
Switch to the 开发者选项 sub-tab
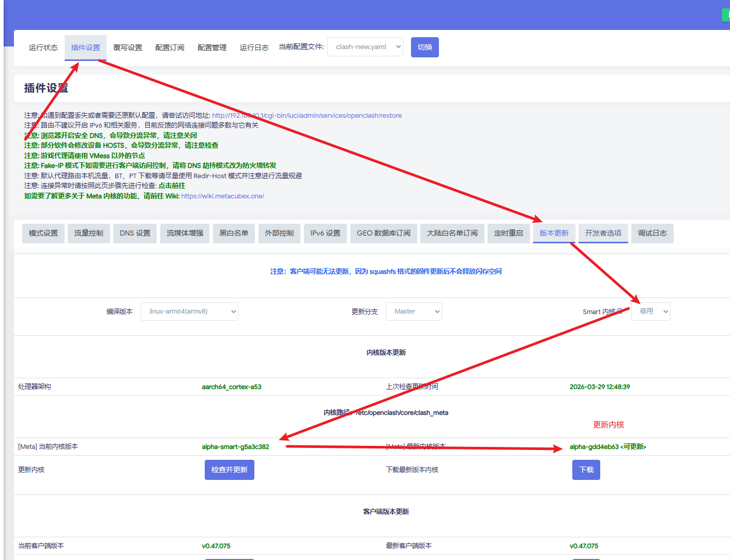click(x=603, y=234)
